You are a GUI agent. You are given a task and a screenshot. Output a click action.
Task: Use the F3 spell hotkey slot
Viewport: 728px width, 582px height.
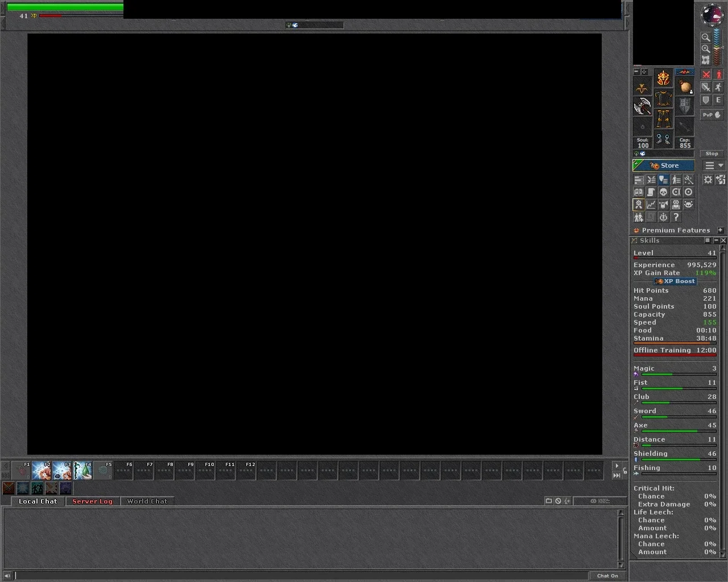click(x=62, y=471)
